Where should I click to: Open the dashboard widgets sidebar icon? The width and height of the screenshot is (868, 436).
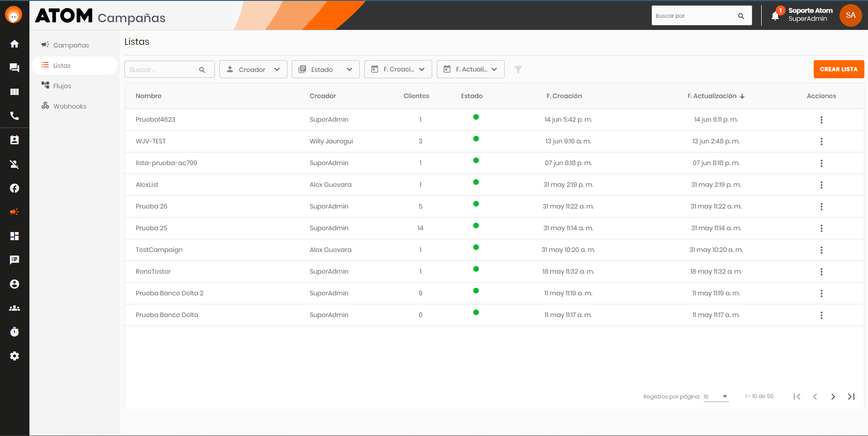coord(14,236)
